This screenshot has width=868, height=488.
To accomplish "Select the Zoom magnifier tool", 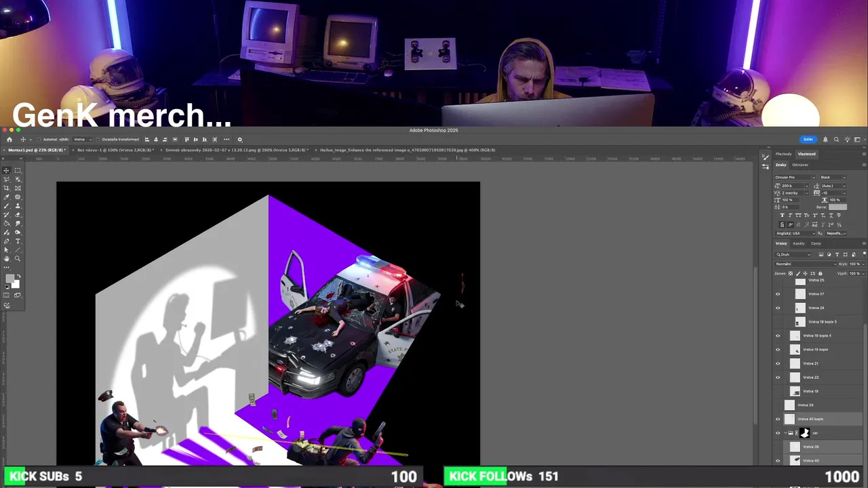I will point(18,258).
